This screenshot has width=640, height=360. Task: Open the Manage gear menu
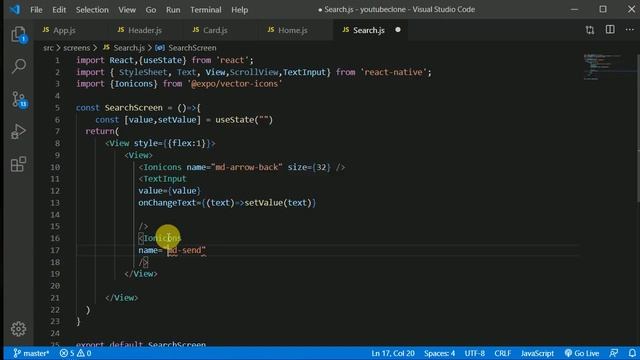point(18,329)
